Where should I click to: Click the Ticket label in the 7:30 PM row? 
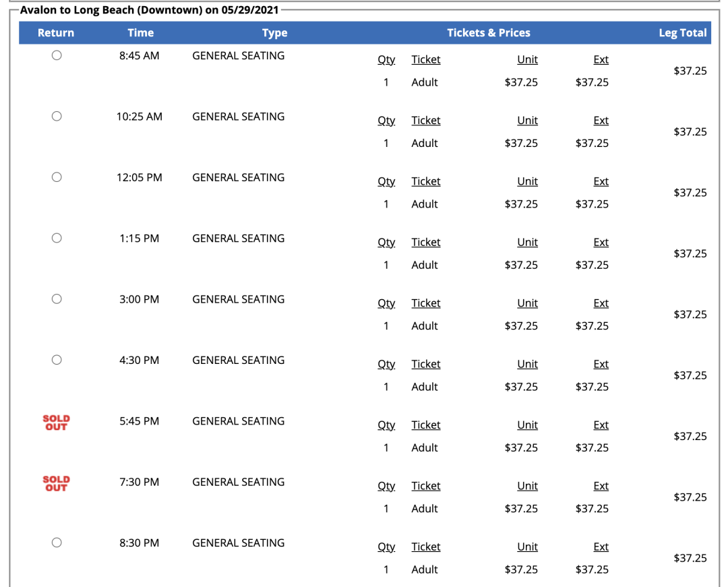[x=426, y=486]
